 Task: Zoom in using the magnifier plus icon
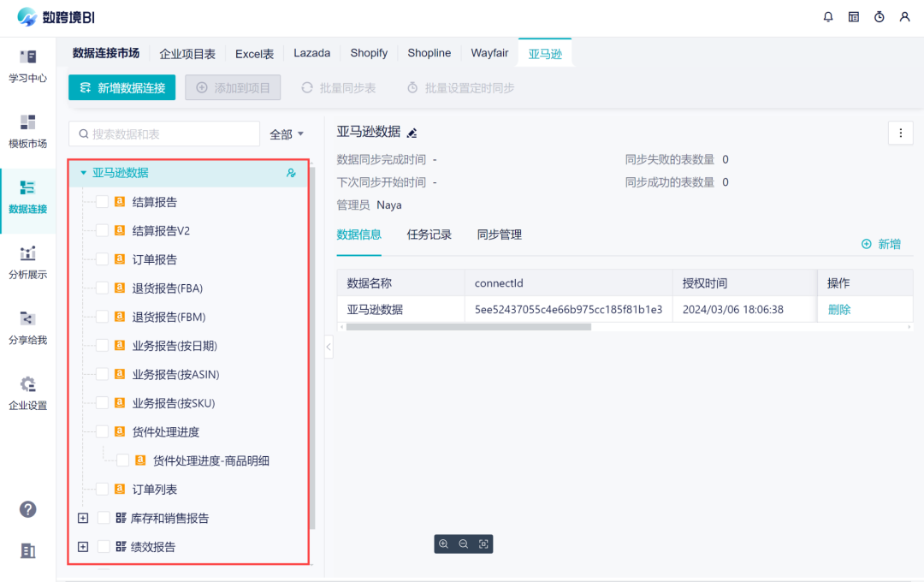click(x=444, y=543)
